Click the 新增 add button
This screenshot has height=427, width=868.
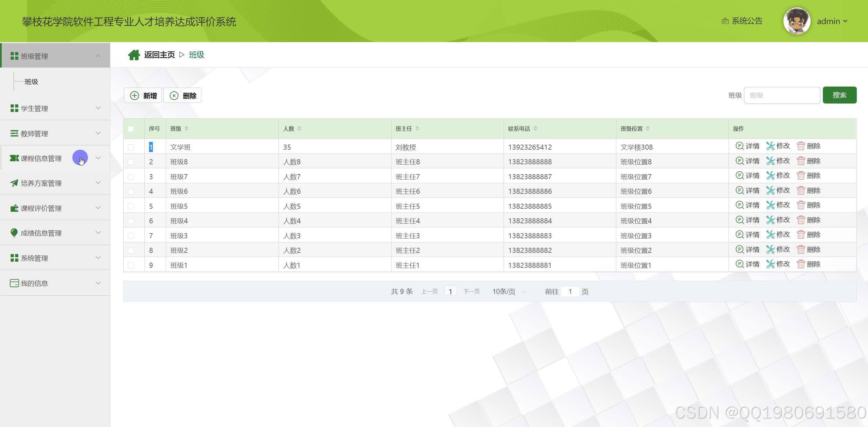(x=143, y=96)
